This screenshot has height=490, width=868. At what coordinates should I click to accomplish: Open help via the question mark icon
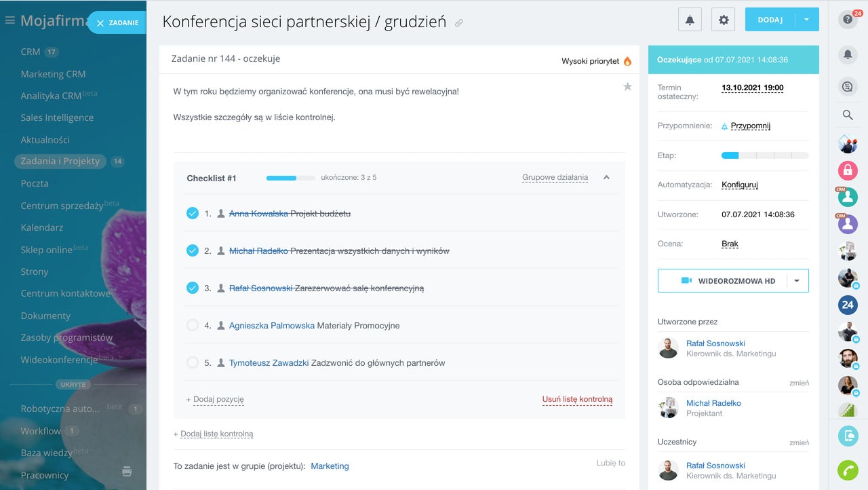point(847,20)
